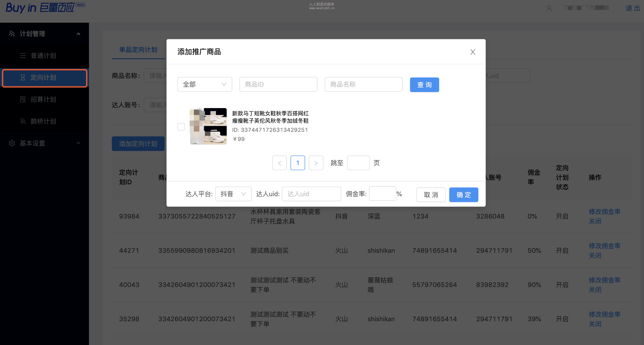644x345 pixels.
Task: Click the 定向计划 hourglass icon
Action: click(x=23, y=77)
